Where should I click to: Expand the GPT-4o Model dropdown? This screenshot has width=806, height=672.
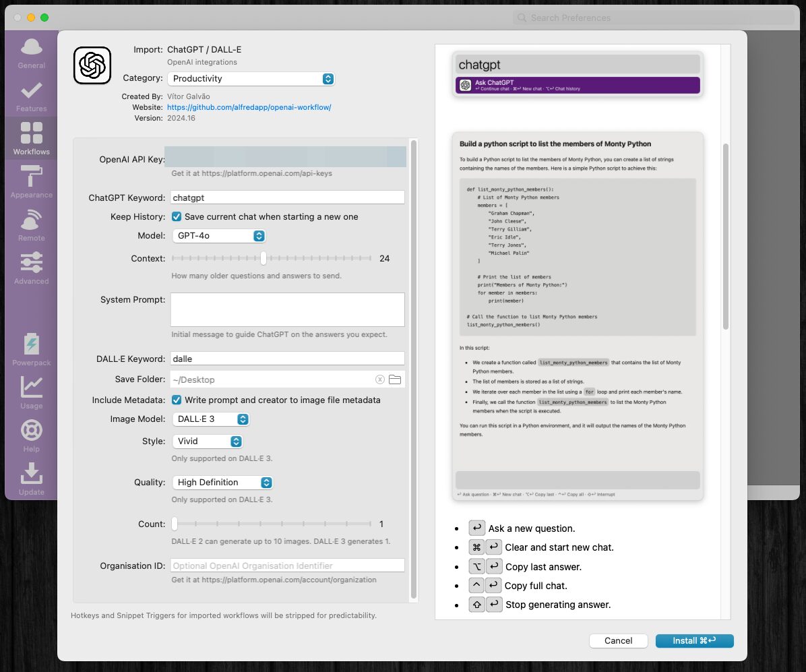(219, 236)
